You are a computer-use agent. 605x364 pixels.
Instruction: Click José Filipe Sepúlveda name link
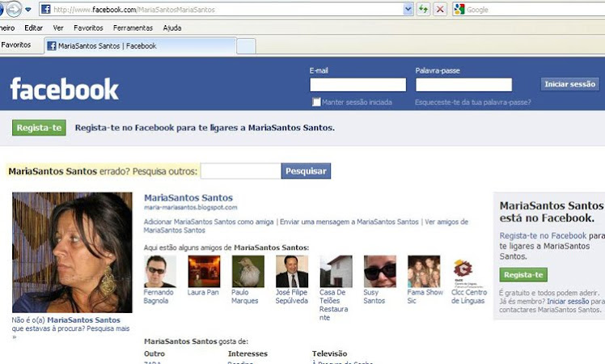292,296
